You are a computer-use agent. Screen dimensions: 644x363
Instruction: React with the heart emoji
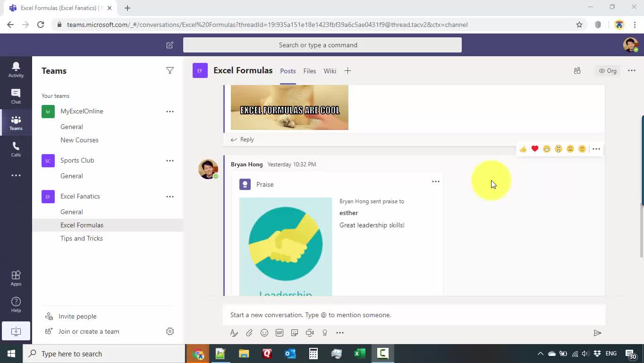pyautogui.click(x=534, y=149)
